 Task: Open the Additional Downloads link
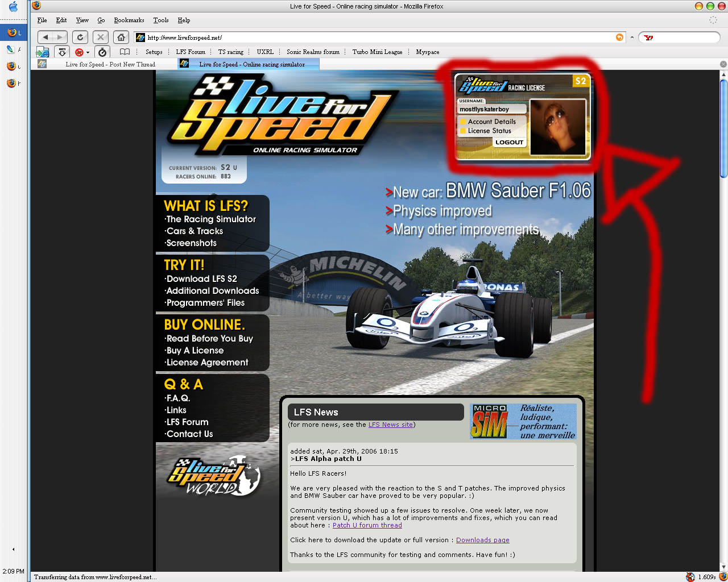[x=212, y=291]
